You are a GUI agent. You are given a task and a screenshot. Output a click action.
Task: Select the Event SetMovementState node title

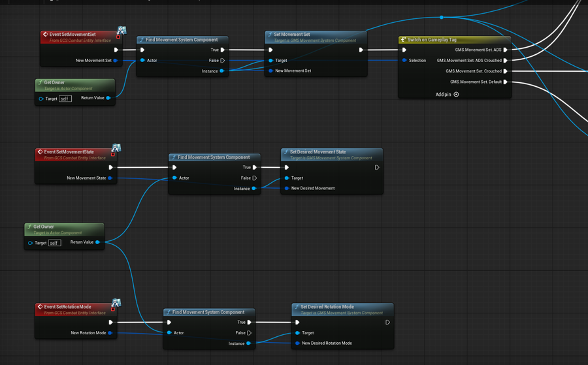[x=69, y=151]
